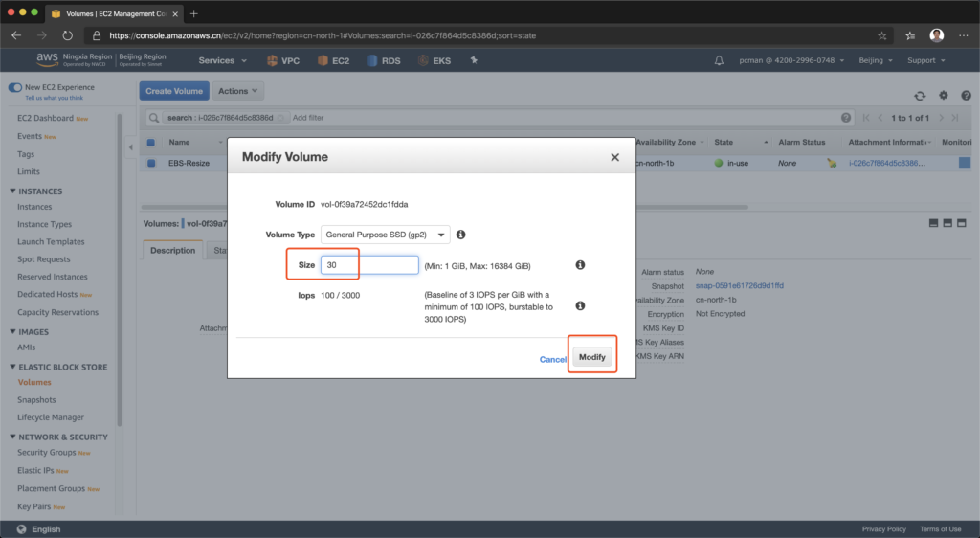Image resolution: width=980 pixels, height=538 pixels.
Task: Open the notifications bell
Action: (x=720, y=60)
